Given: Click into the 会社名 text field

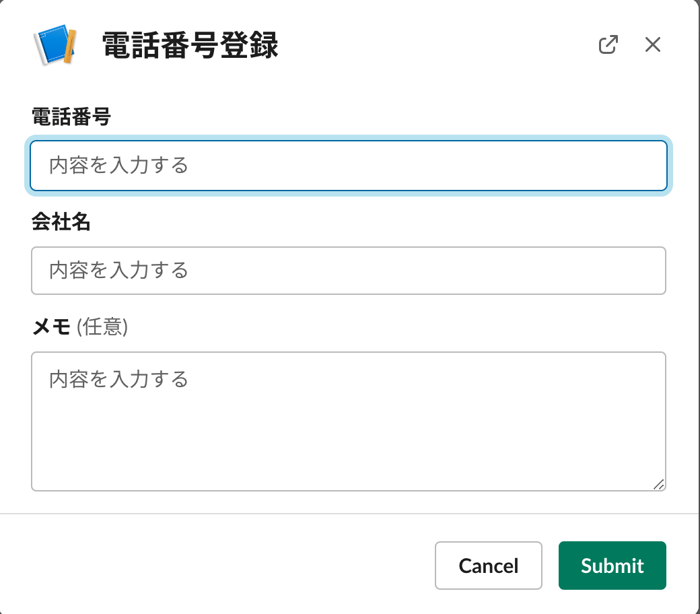Looking at the screenshot, I should point(349,271).
